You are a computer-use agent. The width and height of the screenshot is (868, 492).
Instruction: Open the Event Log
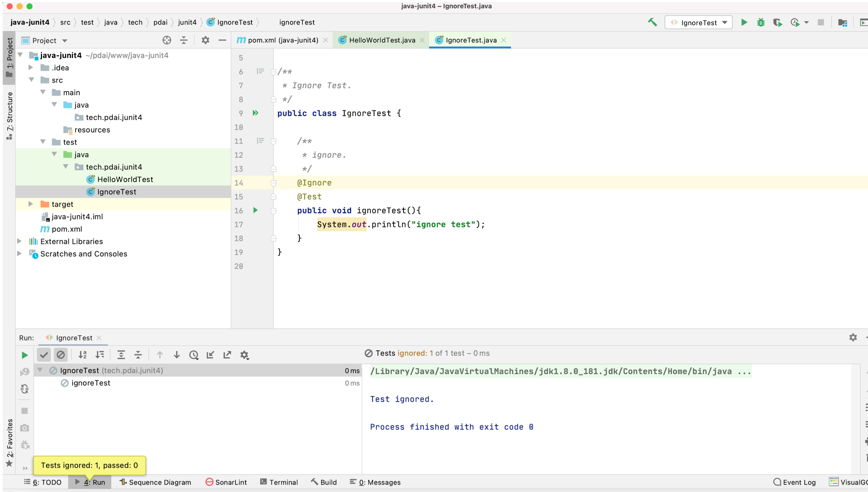pos(794,482)
